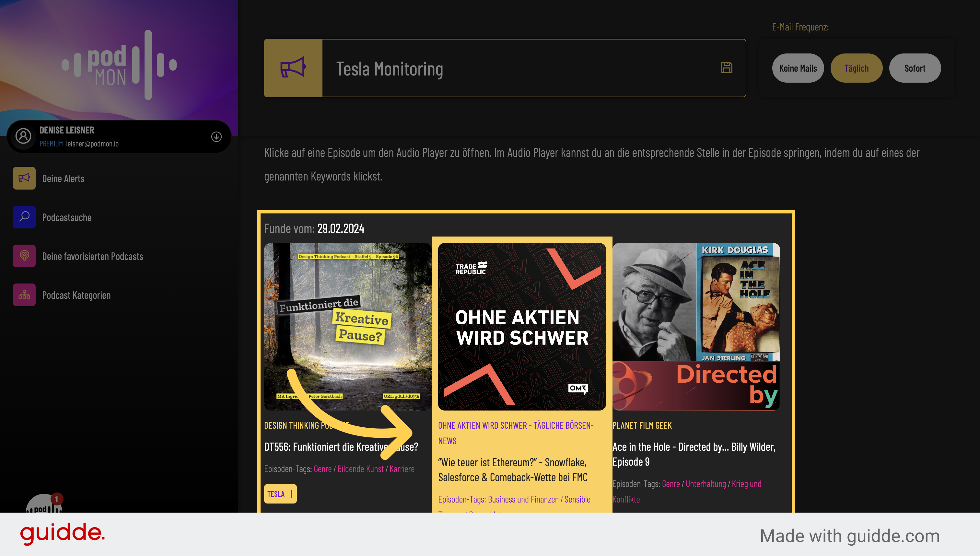Select Sofort email frequency
This screenshot has width=980, height=556.
(915, 68)
